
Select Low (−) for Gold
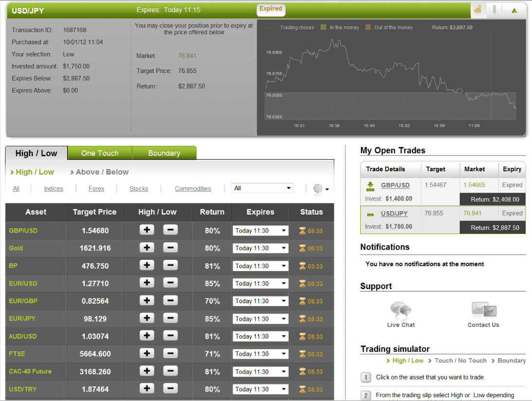click(x=169, y=248)
